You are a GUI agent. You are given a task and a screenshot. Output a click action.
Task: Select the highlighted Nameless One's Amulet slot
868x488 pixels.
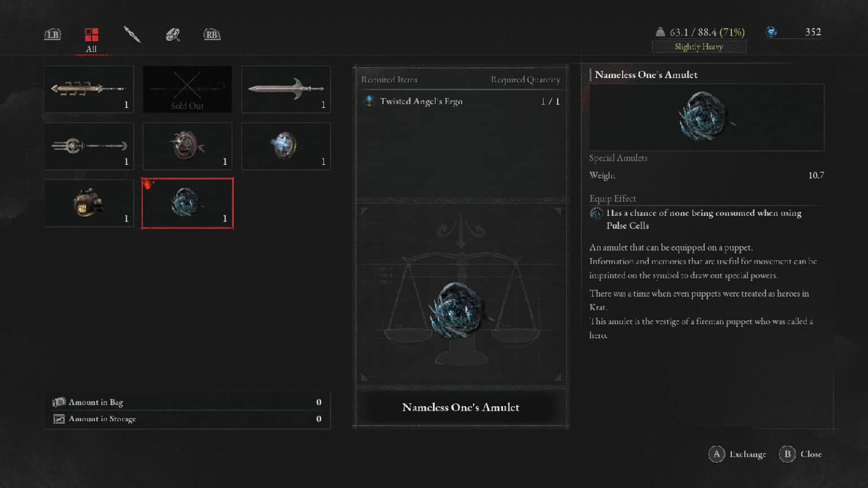(187, 203)
